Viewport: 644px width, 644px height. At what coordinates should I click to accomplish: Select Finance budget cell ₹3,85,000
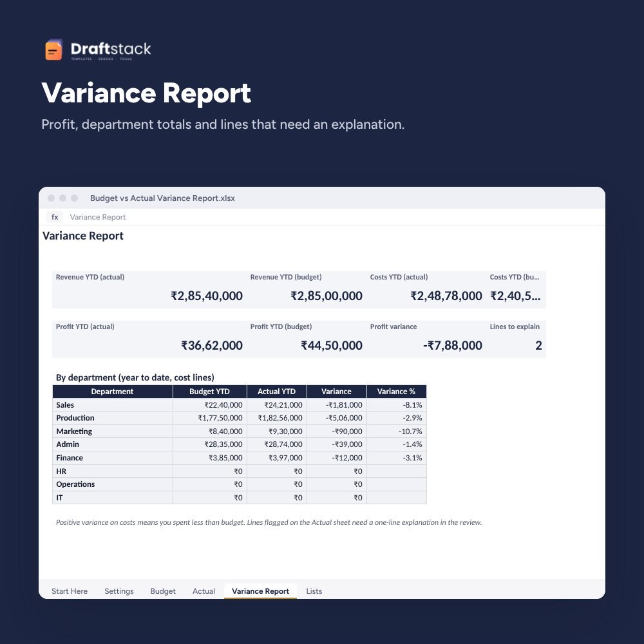click(210, 458)
